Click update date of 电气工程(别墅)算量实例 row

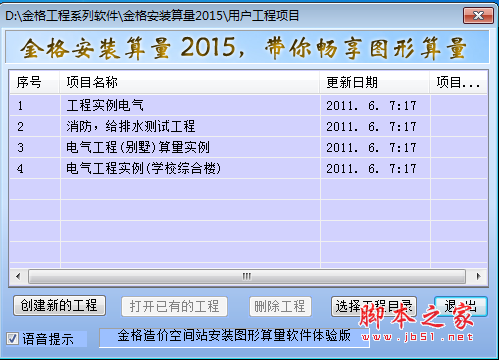pyautogui.click(x=375, y=148)
